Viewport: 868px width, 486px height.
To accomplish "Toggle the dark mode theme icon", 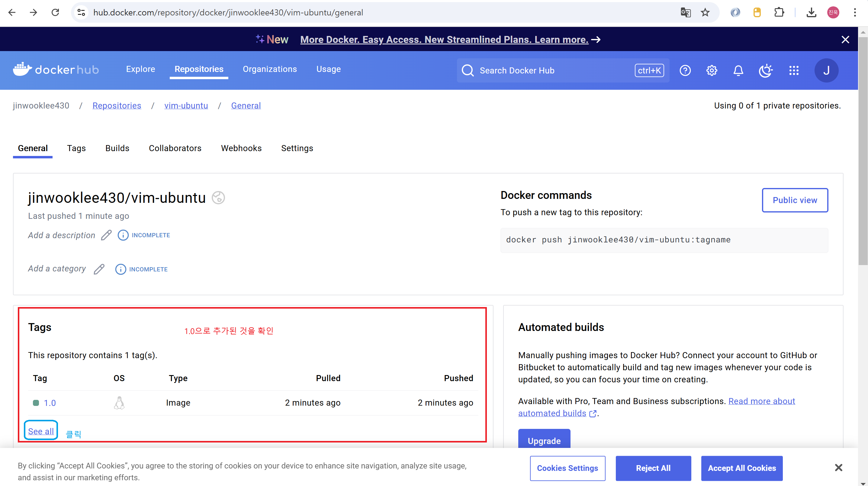I will click(x=765, y=70).
